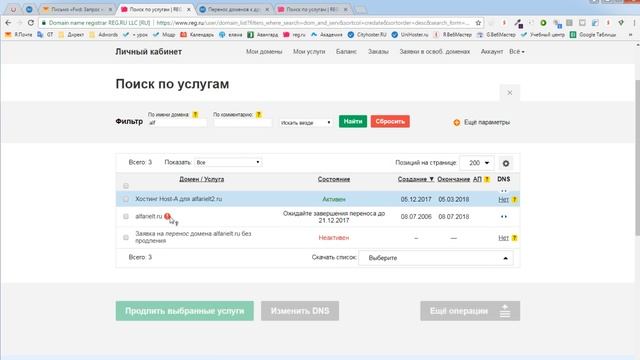Screen dimensions: 640x360
Task: Click green extension icon in browser toolbar
Action: pyautogui.click(x=543, y=23)
